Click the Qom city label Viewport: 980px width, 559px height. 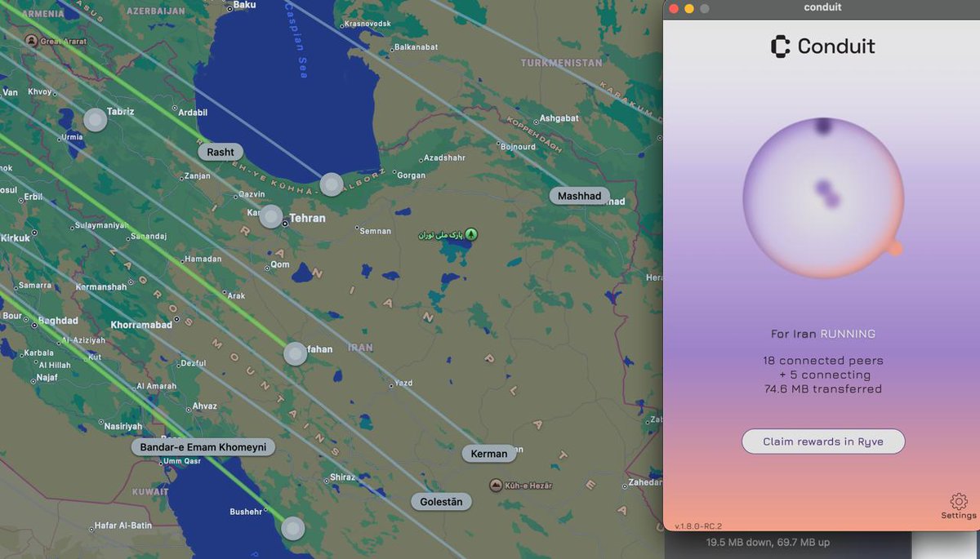[x=280, y=264]
